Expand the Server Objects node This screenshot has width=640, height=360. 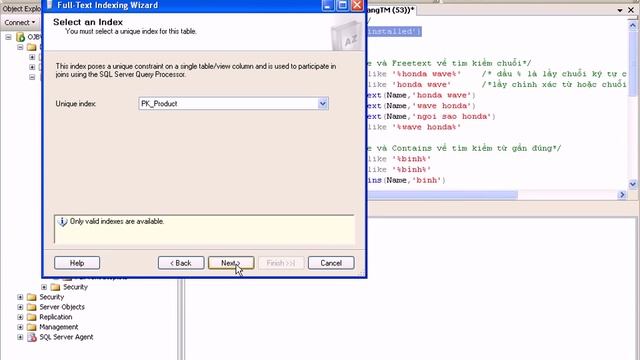[x=20, y=307]
